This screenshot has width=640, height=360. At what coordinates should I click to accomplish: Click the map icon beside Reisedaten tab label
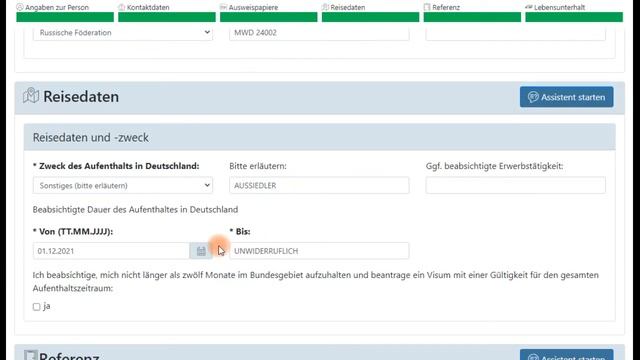[x=325, y=7]
